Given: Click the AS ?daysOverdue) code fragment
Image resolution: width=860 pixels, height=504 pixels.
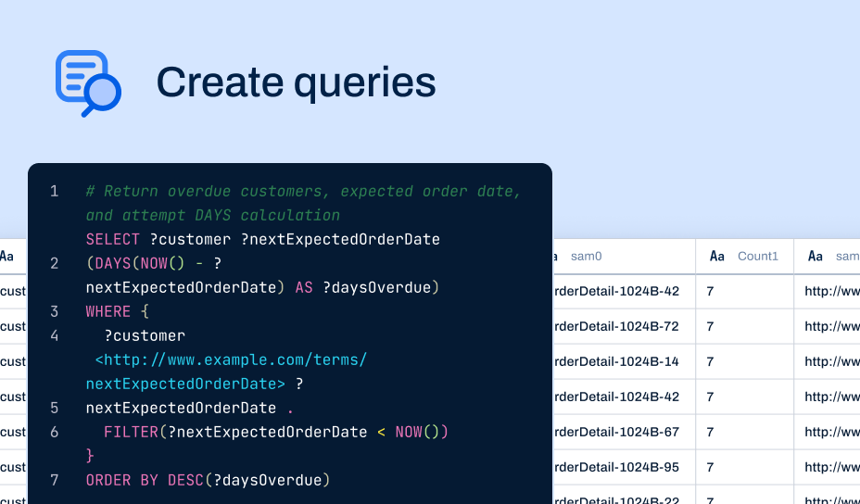Looking at the screenshot, I should click(x=367, y=287).
